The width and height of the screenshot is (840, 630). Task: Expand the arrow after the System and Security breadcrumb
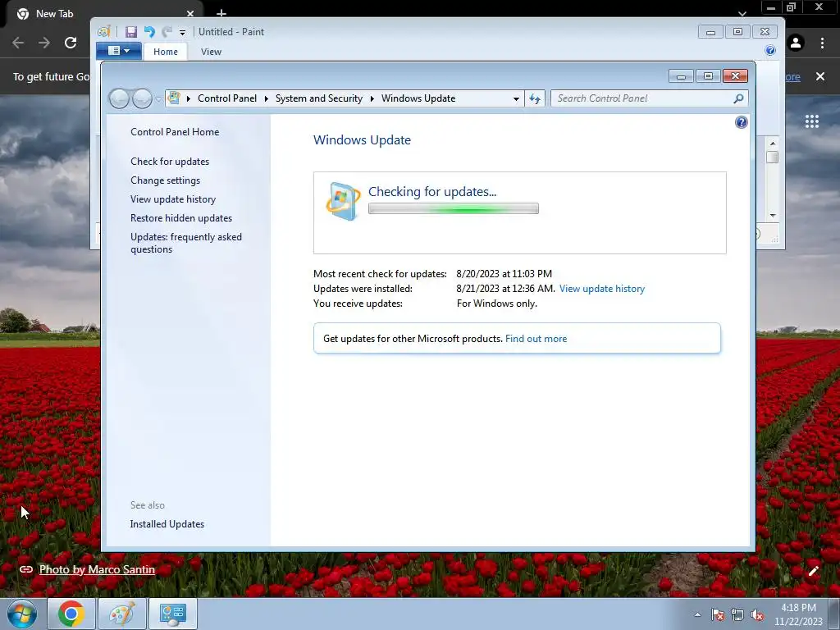point(372,98)
